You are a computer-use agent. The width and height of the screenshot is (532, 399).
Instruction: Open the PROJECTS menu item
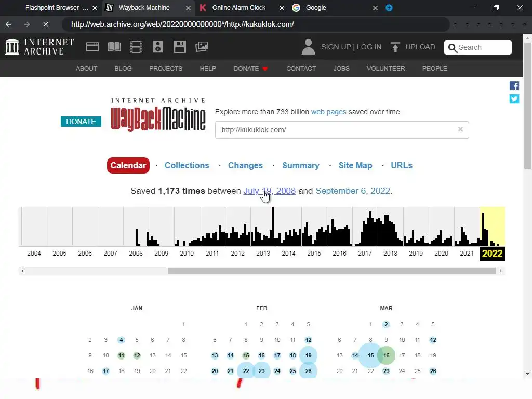[166, 68]
